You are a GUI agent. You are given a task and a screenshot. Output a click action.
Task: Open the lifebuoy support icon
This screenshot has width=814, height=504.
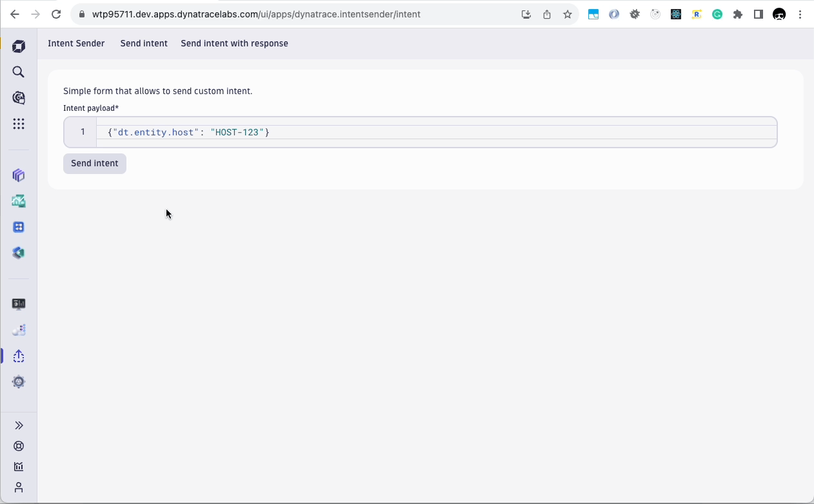(x=19, y=446)
